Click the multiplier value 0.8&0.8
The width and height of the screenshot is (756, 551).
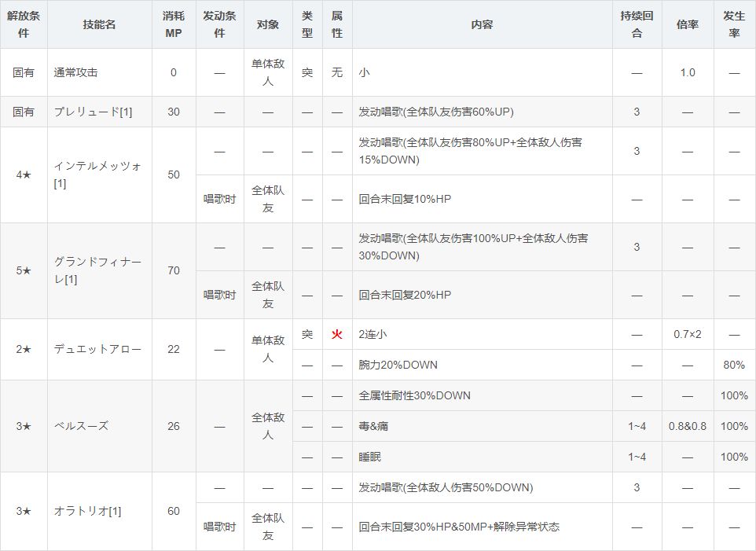pos(688,426)
